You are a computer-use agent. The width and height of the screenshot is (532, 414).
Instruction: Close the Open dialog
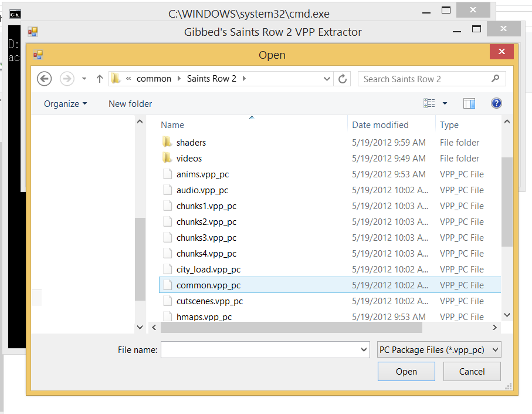click(x=502, y=52)
